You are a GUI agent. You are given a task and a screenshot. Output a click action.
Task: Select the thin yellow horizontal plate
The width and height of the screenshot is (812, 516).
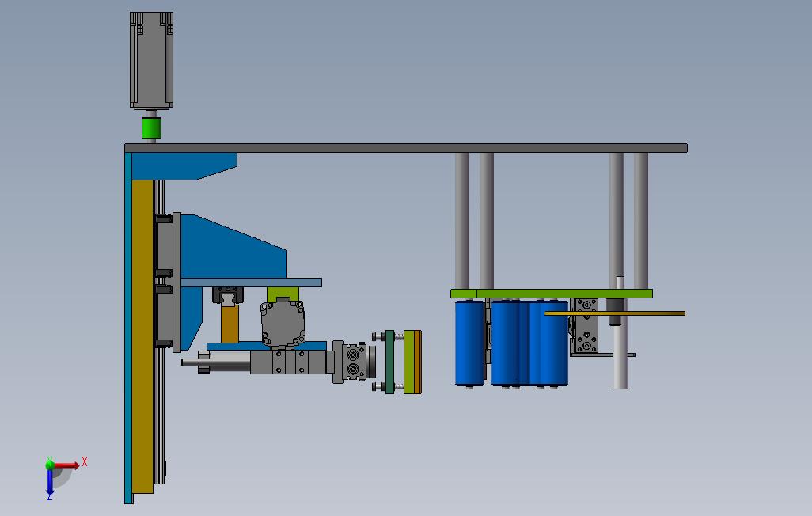[615, 313]
